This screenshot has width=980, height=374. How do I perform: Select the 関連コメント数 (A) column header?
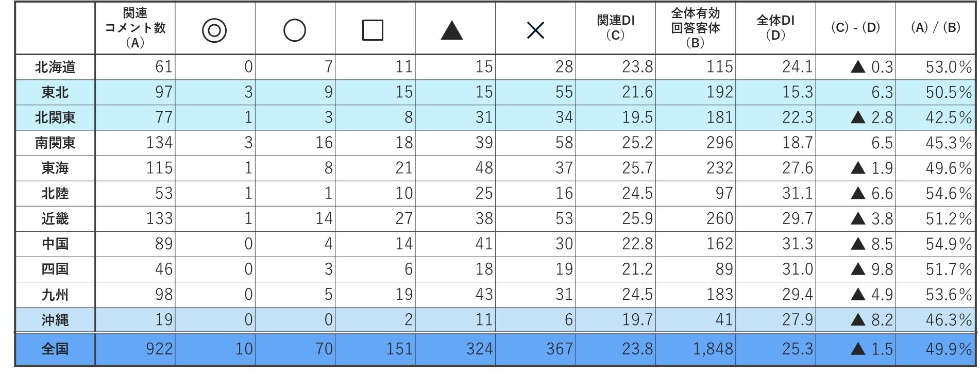pyautogui.click(x=135, y=28)
